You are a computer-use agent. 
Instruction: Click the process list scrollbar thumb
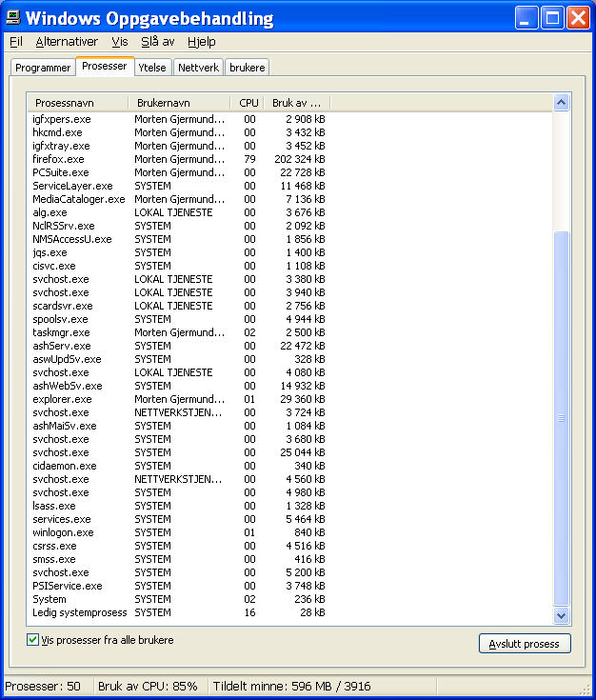click(561, 418)
